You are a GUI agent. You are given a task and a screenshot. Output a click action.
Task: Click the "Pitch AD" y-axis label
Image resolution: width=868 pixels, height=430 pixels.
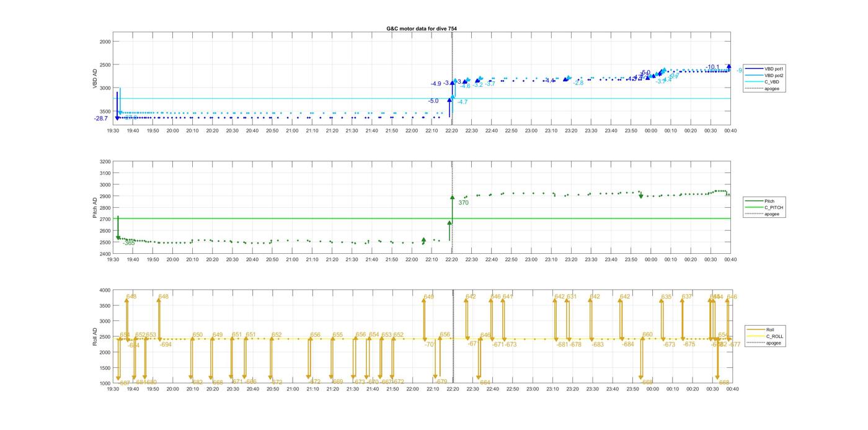tap(95, 207)
